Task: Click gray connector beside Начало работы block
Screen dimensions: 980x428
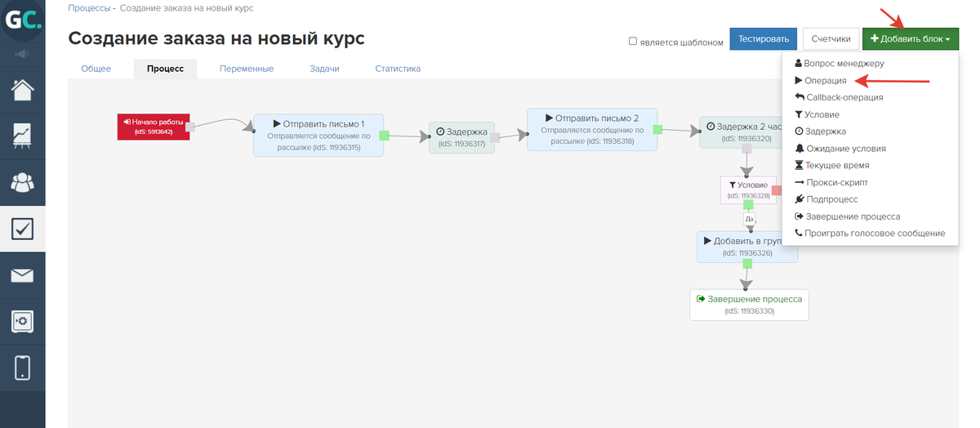Action: tap(190, 127)
